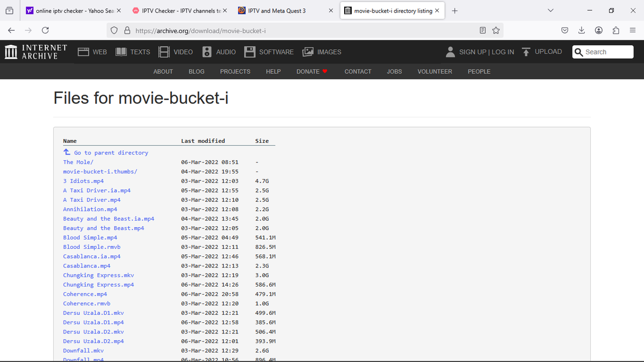This screenshot has width=644, height=362.
Task: Close the movie-bucket-i directory listing tab
Action: (x=437, y=11)
